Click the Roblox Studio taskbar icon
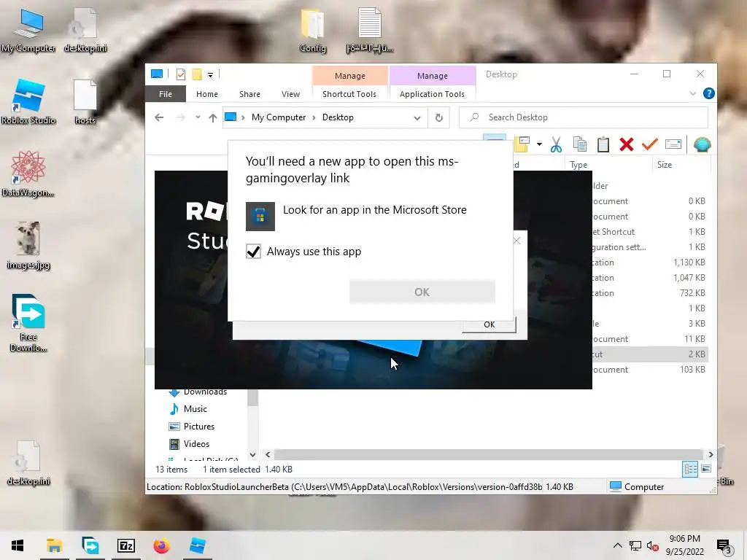This screenshot has width=747, height=560. [x=197, y=545]
